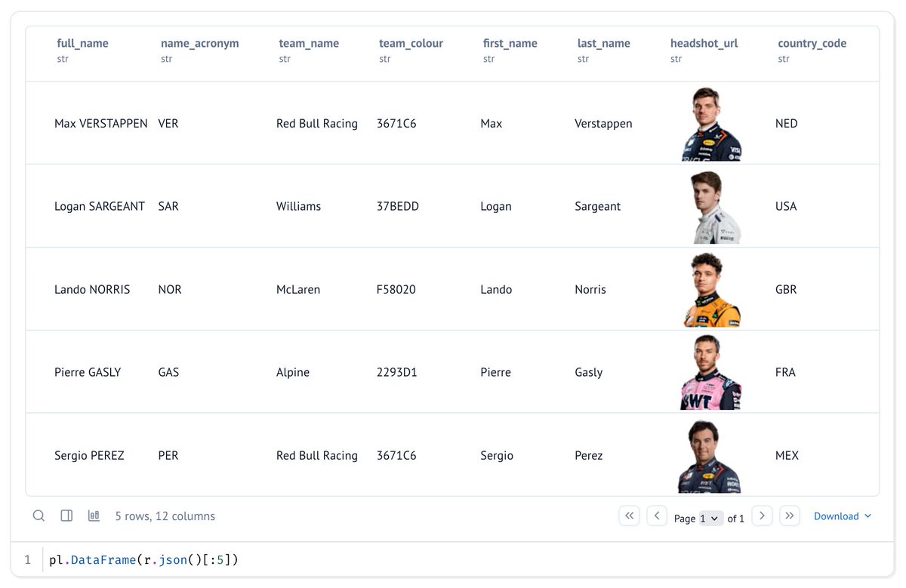Click the first name cell 'Logan'

coord(496,206)
